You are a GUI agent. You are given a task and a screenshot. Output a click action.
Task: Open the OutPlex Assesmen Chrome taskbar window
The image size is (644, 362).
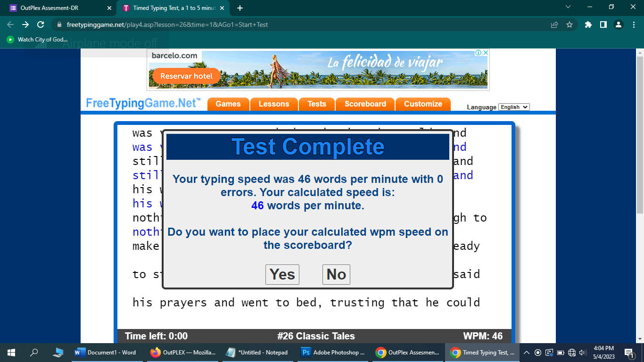click(408, 352)
